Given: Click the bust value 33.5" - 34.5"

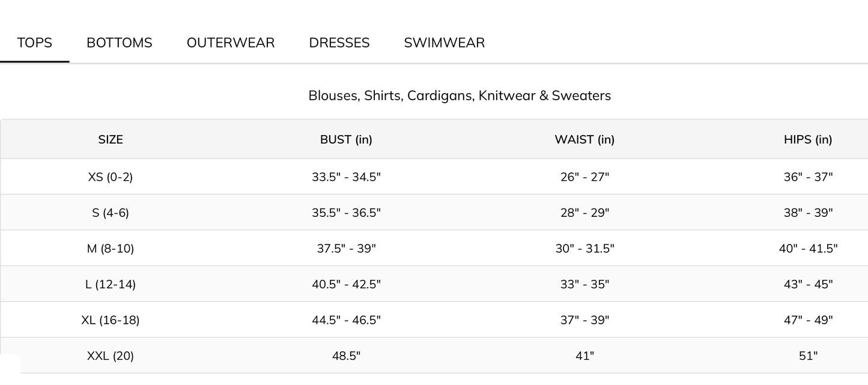Looking at the screenshot, I should point(346,177).
